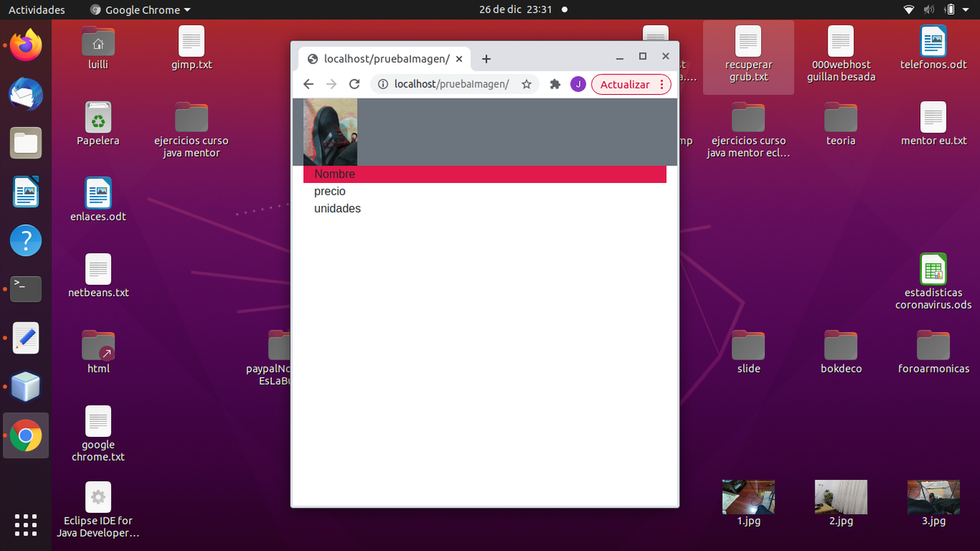The width and height of the screenshot is (980, 551).
Task: Reload the localhost page
Action: 354,84
